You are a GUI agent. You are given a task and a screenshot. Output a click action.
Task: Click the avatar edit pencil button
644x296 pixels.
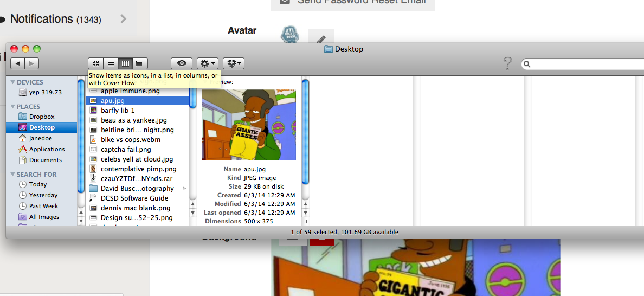tap(321, 39)
